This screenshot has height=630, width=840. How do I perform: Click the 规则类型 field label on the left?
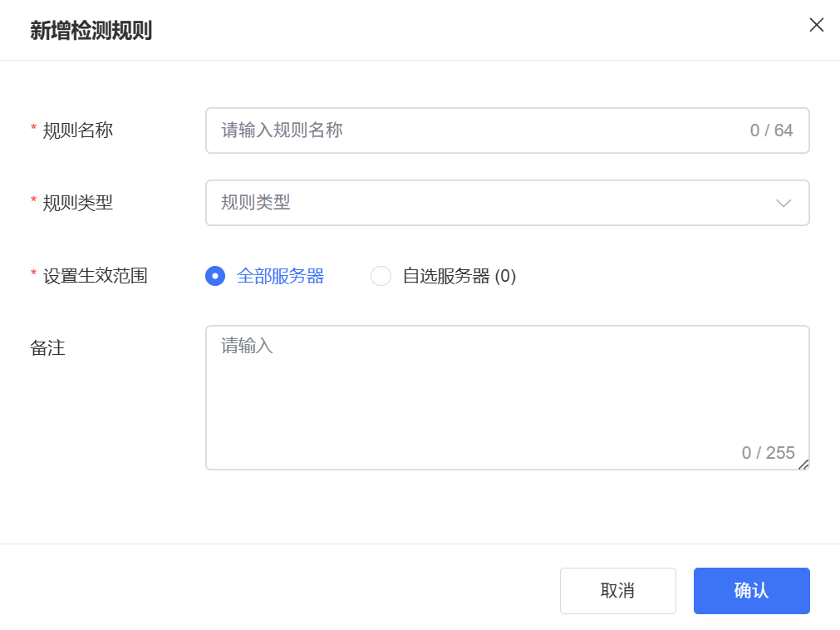(77, 203)
